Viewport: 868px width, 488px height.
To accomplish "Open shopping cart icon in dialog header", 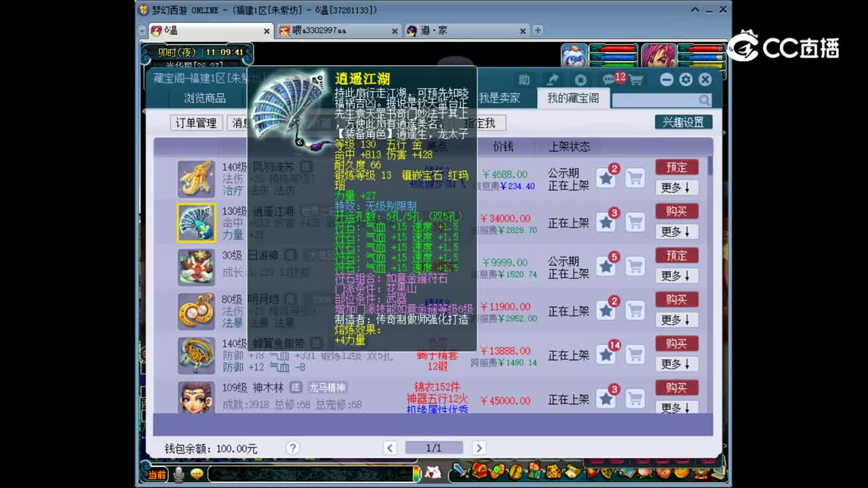I will coord(636,80).
